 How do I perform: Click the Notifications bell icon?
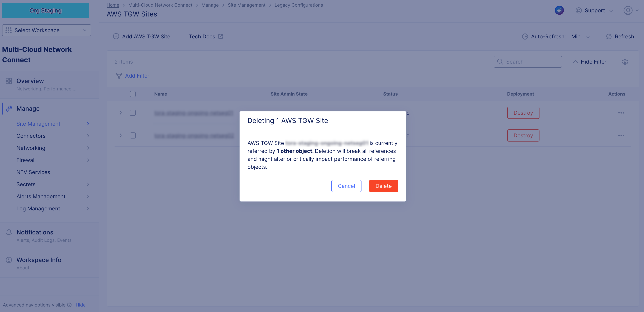tap(9, 232)
